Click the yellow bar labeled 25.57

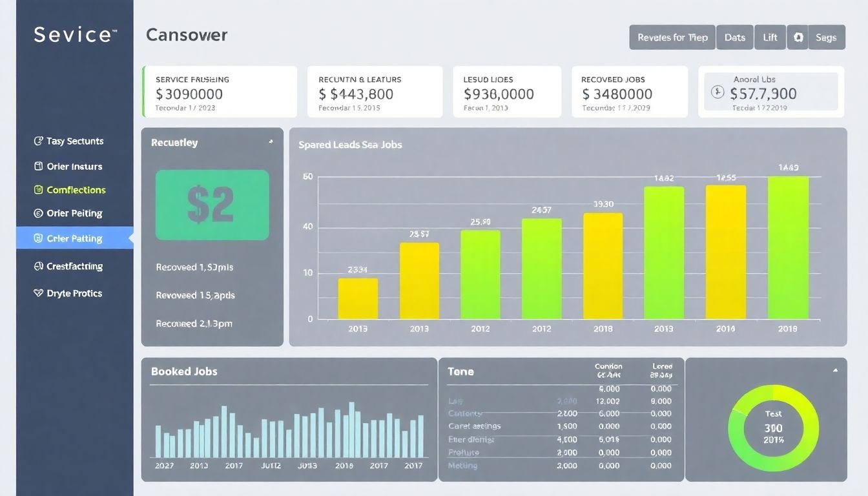[x=419, y=281]
